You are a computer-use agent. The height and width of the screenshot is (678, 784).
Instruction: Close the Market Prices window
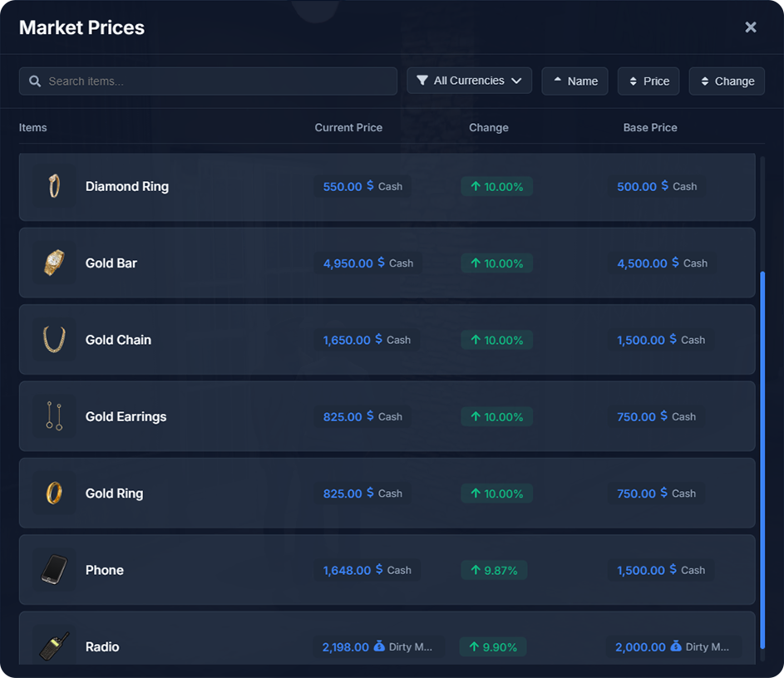(x=751, y=27)
